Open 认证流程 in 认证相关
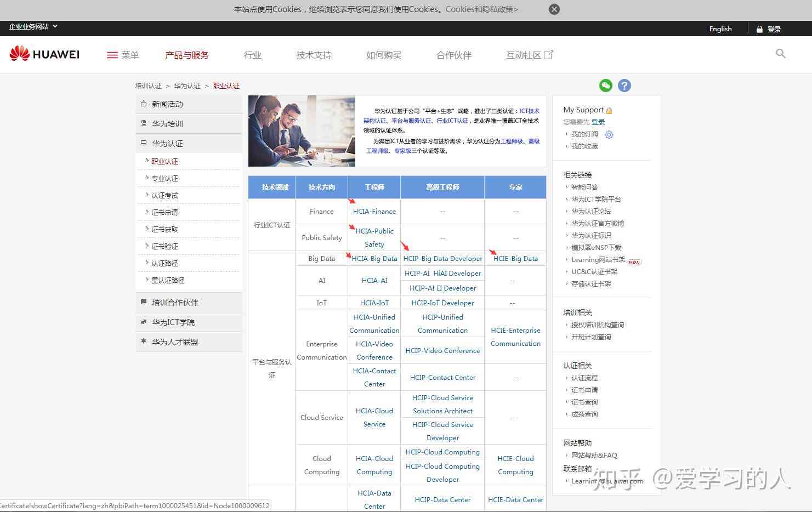This screenshot has height=512, width=812. click(x=584, y=378)
